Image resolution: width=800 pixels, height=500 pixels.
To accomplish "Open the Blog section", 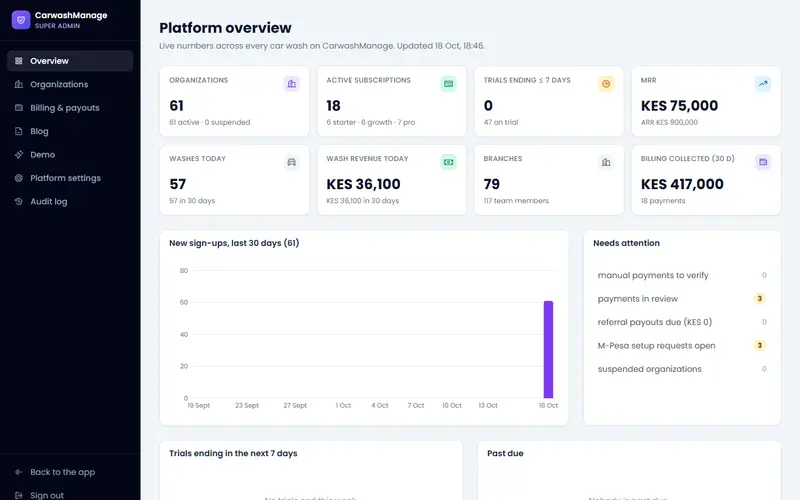I will tap(70, 131).
